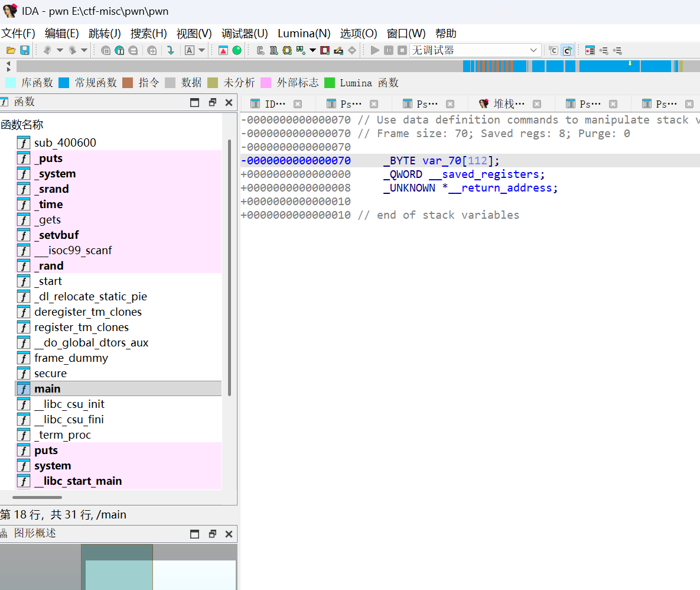Viewport: 700px width, 590px height.
Task: Start the debugger with the green play icon
Action: tap(375, 50)
